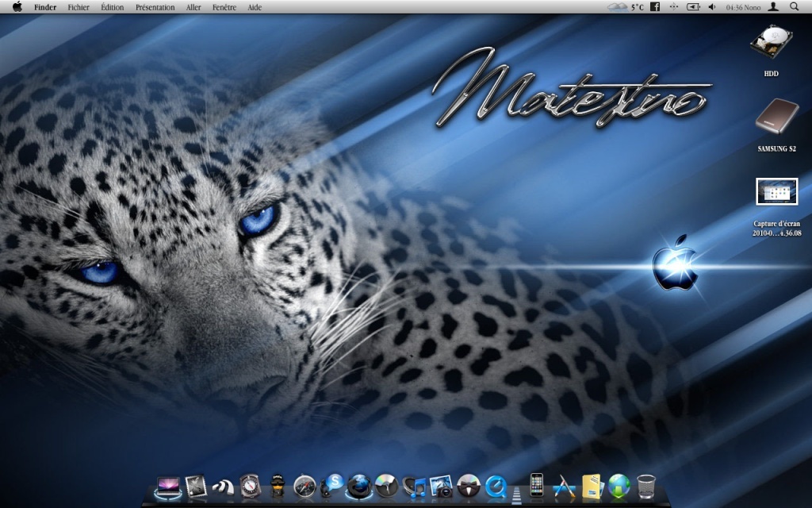Open the Facebook menu bar icon
Image resolution: width=812 pixels, height=508 pixels.
click(x=655, y=6)
